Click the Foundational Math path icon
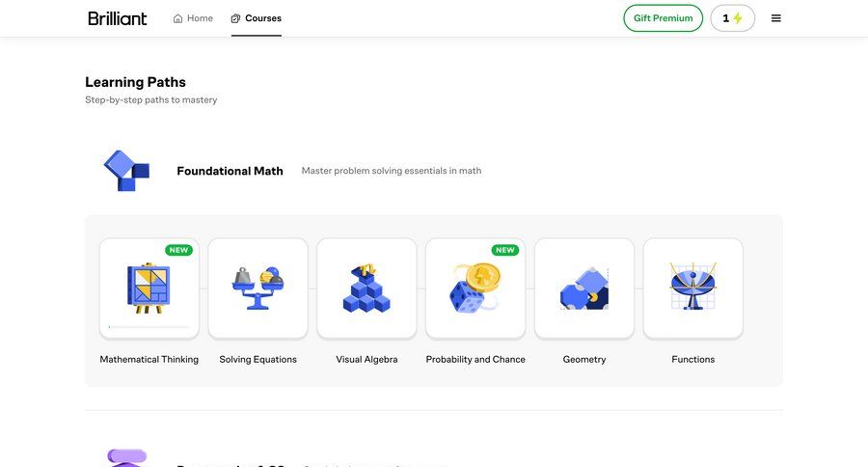 (x=126, y=171)
